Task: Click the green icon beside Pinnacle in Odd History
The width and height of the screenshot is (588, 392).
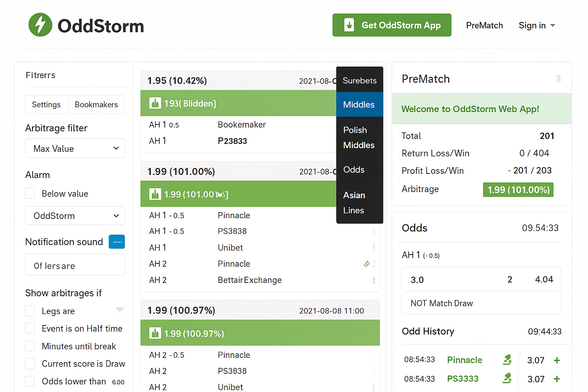Action: coord(507,360)
